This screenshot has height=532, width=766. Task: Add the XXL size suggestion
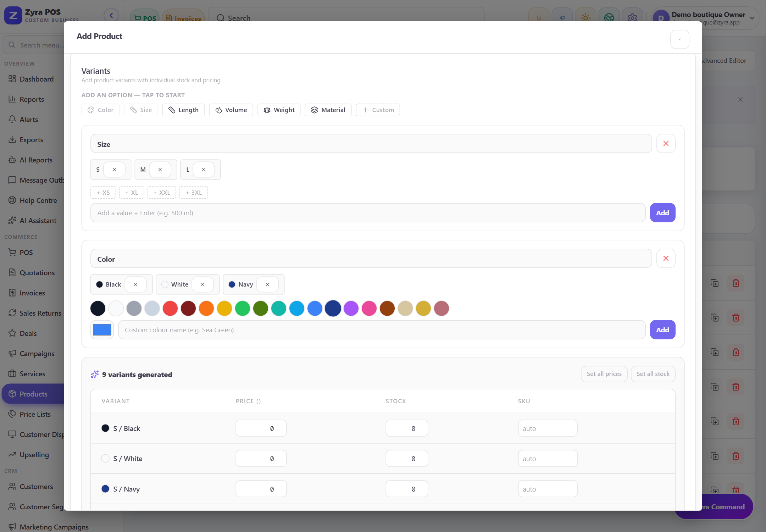click(x=162, y=193)
